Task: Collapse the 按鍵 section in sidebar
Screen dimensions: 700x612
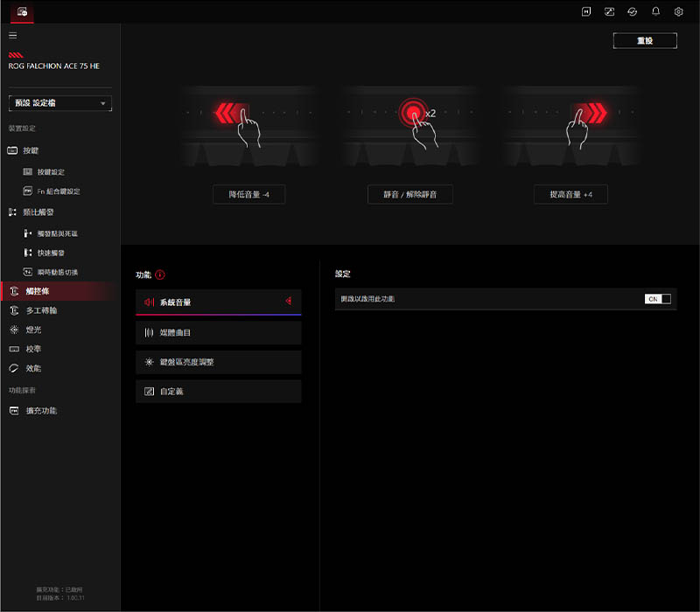Action: pos(31,150)
